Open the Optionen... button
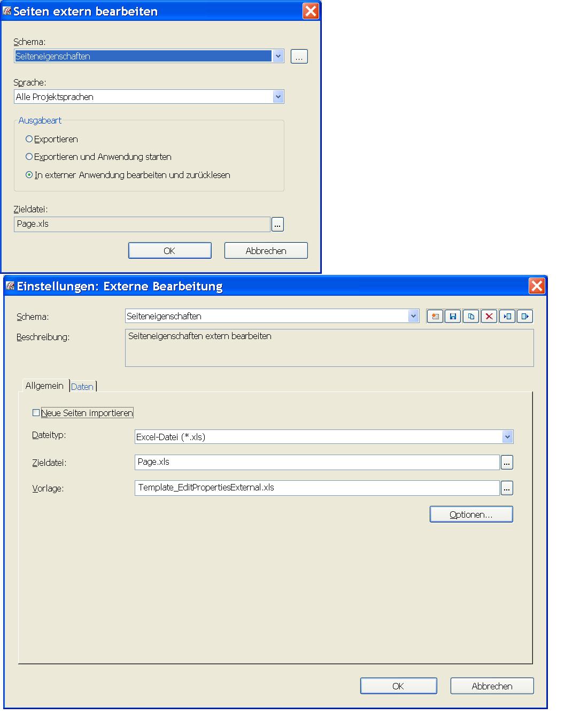588x722 pixels. click(x=471, y=514)
